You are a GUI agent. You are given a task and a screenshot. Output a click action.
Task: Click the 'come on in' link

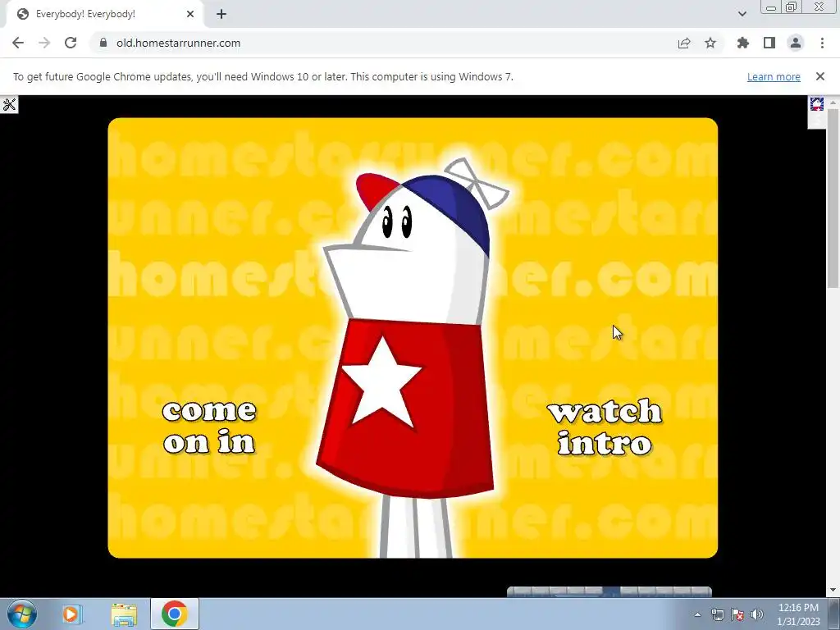(209, 427)
